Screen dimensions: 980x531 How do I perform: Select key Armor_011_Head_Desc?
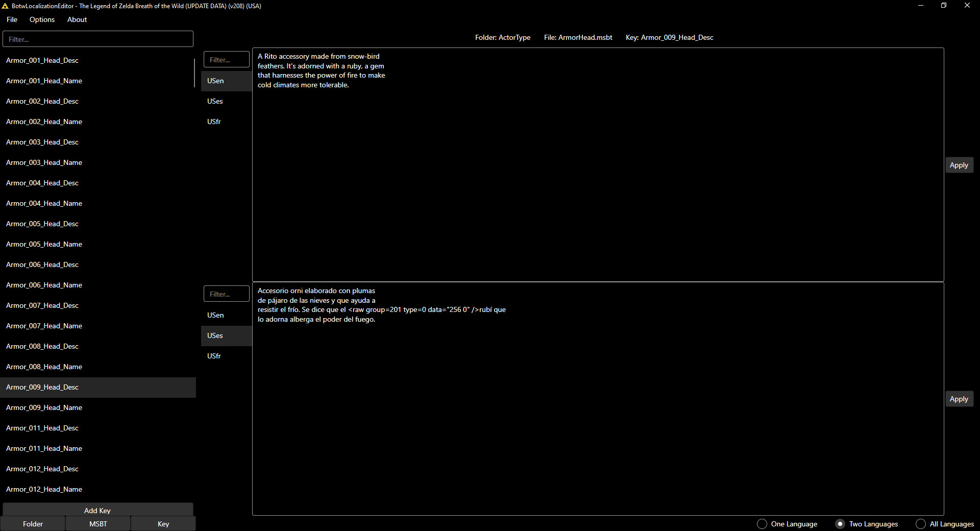pyautogui.click(x=98, y=428)
